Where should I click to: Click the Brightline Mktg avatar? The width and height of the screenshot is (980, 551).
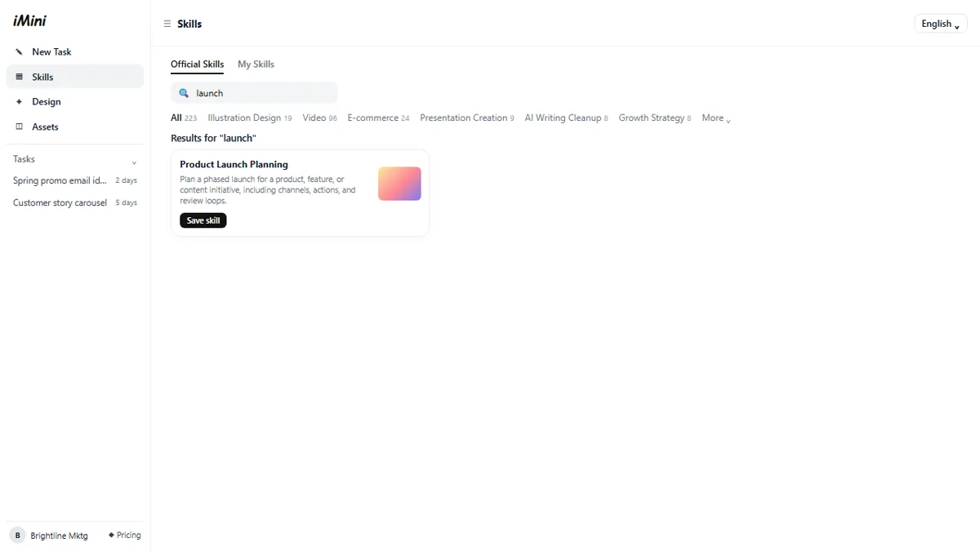pyautogui.click(x=17, y=535)
